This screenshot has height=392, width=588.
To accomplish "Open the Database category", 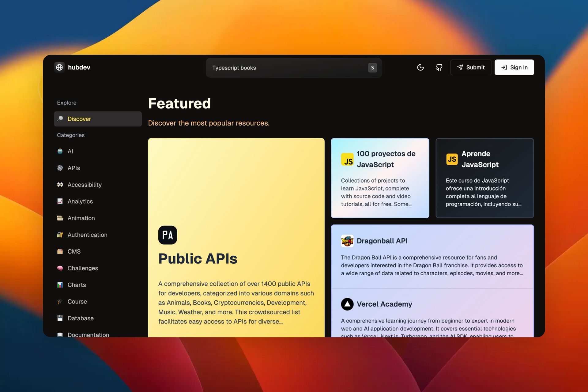I will (80, 318).
